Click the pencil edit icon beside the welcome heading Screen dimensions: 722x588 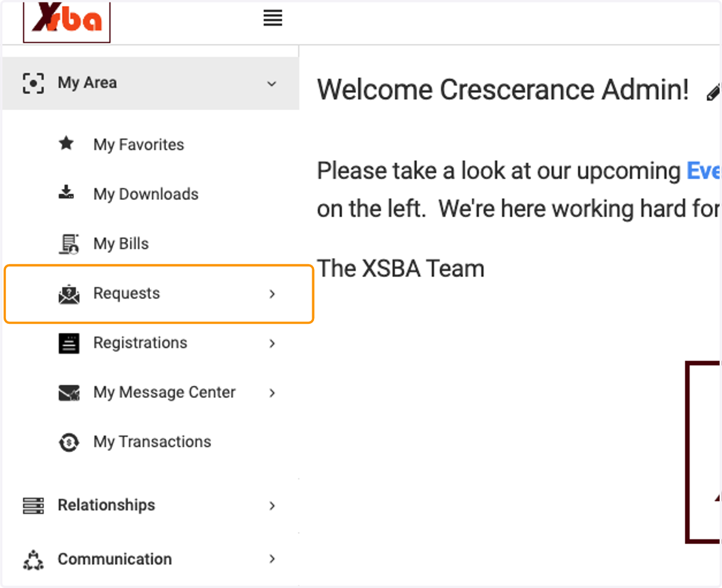(x=714, y=92)
